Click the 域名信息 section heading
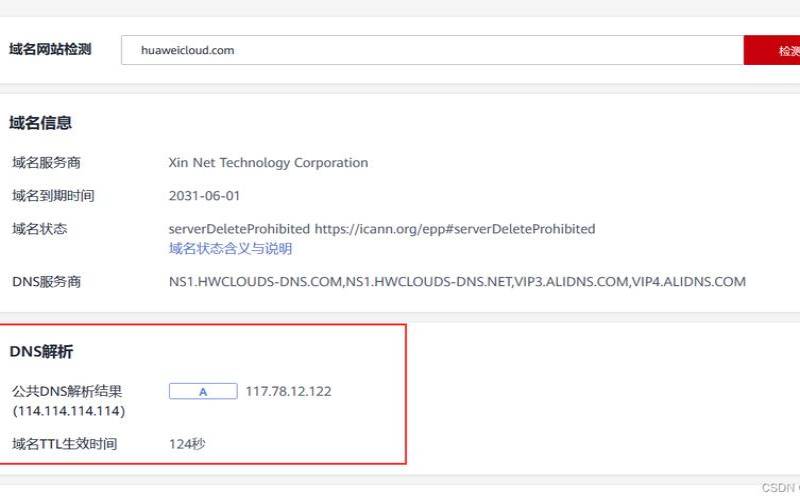The height and width of the screenshot is (500, 800). coord(40,123)
